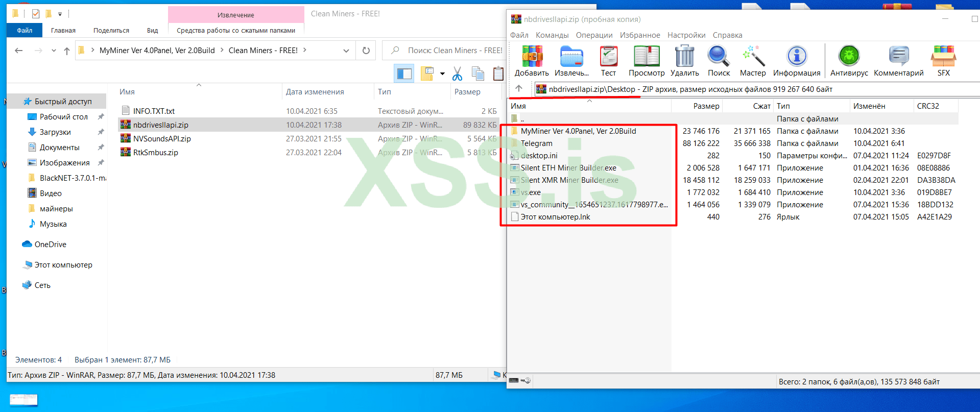Viewport: 980px width, 412px height.
Task: Open recent locations dropdown arrow in Explorer
Action: point(54,51)
